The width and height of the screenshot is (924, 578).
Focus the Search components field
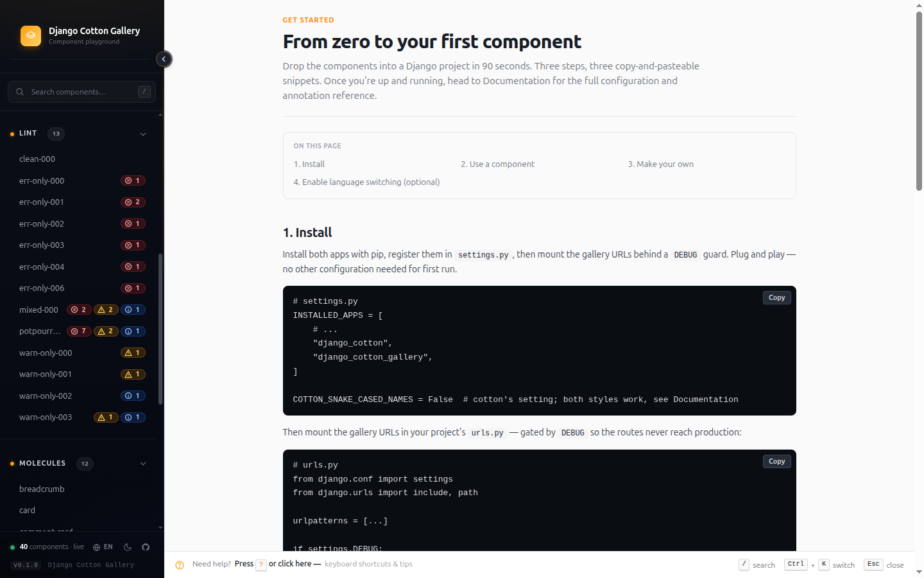coord(81,92)
